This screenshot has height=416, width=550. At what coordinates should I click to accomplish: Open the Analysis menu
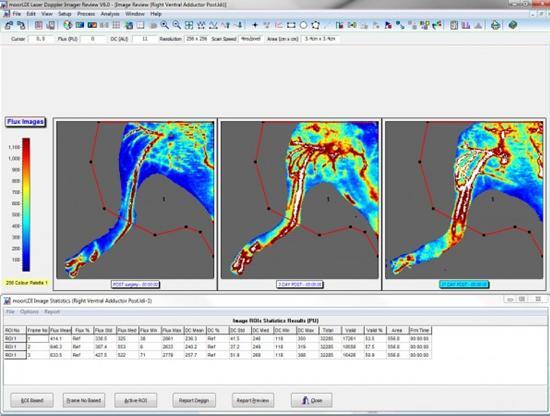coord(110,14)
